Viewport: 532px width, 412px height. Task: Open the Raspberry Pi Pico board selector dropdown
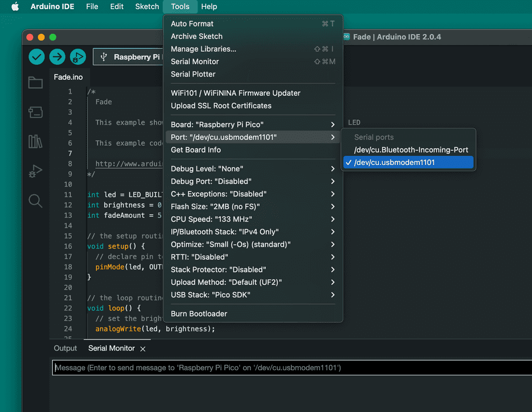coord(129,57)
